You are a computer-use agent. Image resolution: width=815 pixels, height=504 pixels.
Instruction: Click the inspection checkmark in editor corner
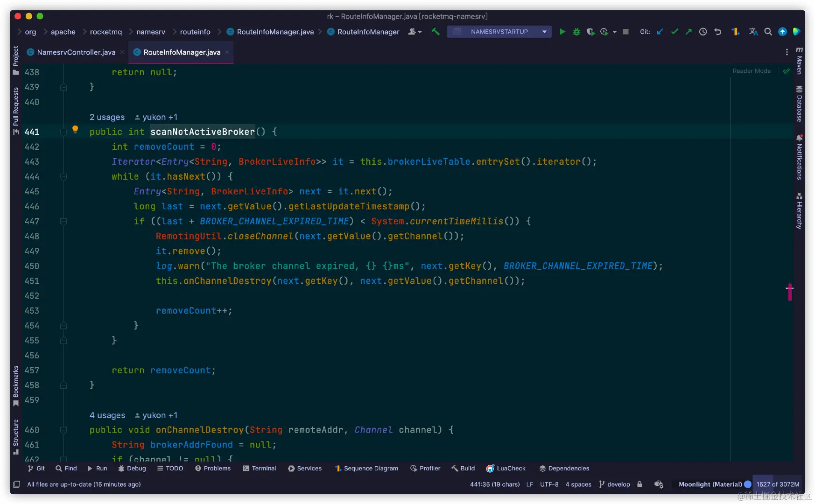click(786, 71)
